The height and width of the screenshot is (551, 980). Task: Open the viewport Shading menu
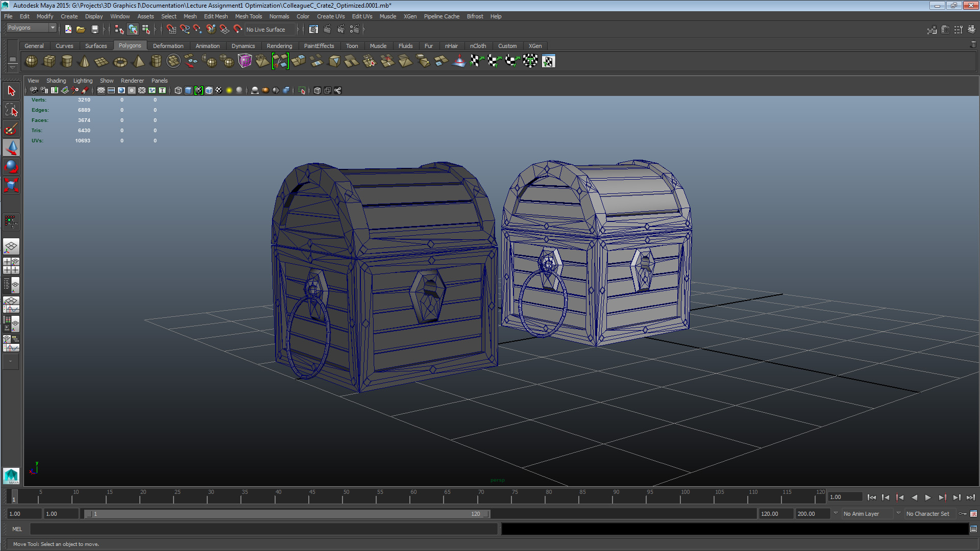(56, 81)
